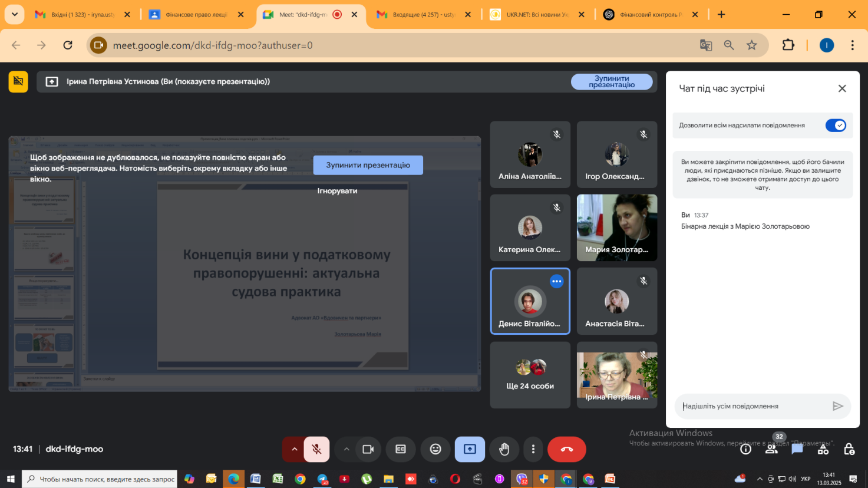868x488 pixels.
Task: Raise hand in the meeting
Action: [504, 449]
